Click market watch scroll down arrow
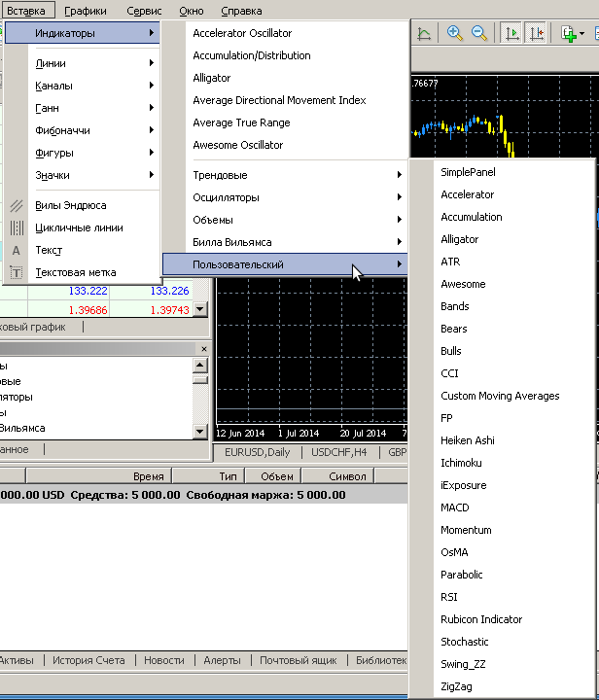 pos(200,309)
